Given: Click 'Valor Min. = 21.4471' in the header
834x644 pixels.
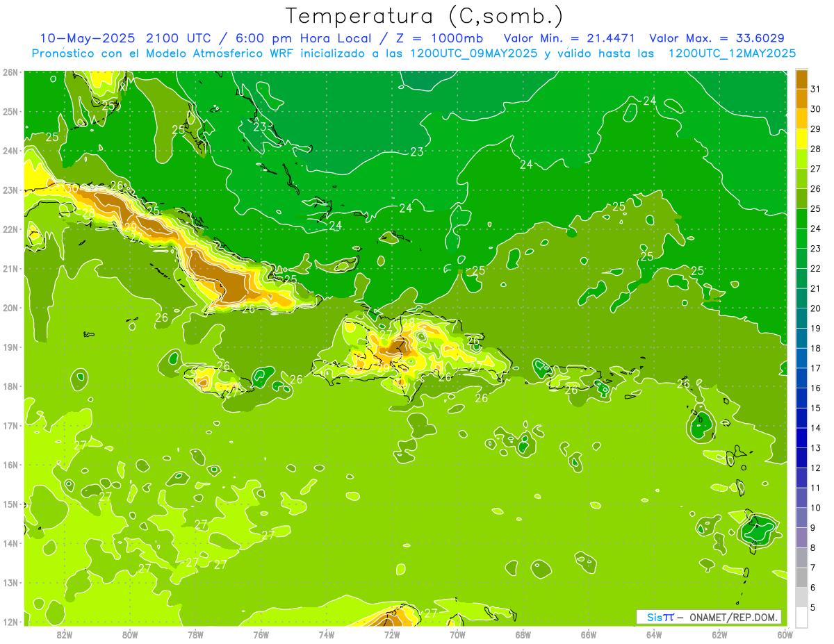Looking at the screenshot, I should (x=569, y=38).
